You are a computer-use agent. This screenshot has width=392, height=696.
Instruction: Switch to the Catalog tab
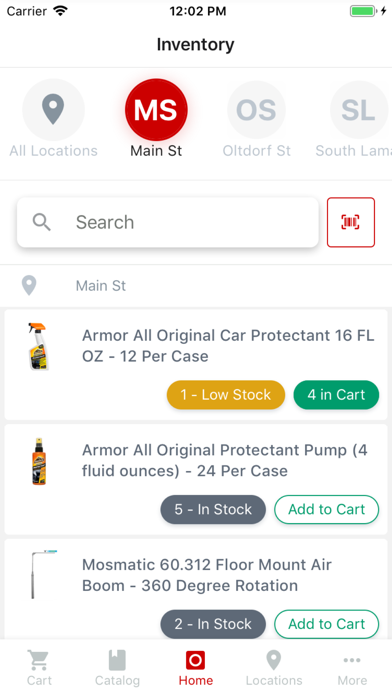coord(117,668)
